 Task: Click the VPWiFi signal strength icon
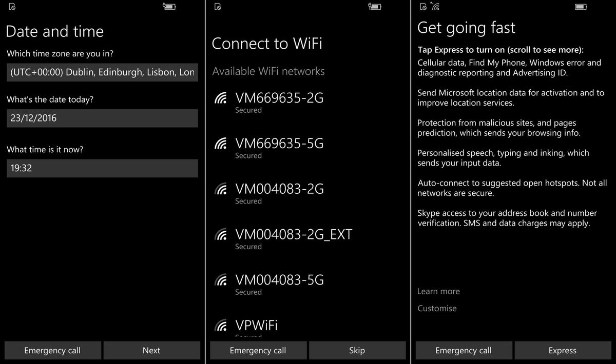221,327
